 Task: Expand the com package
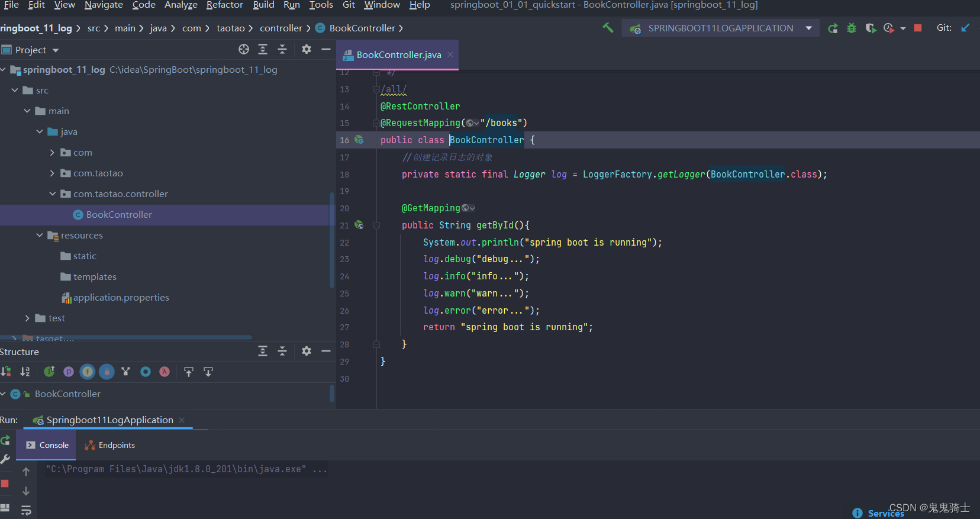pyautogui.click(x=52, y=152)
